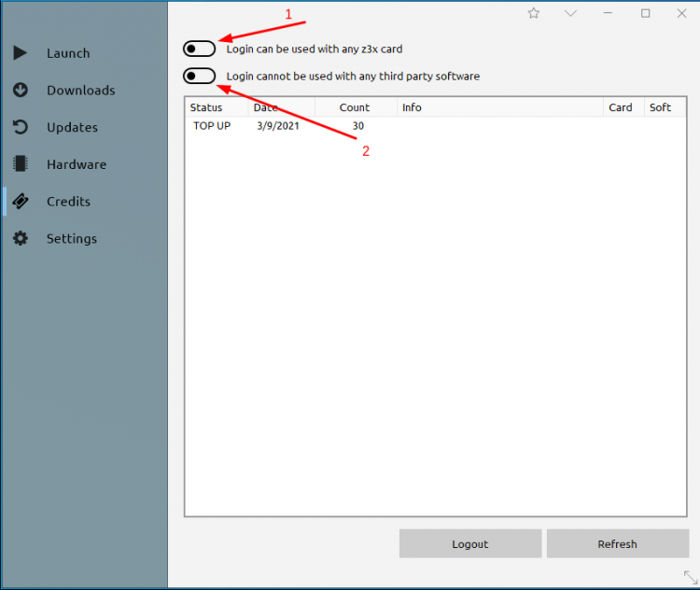The width and height of the screenshot is (700, 590).
Task: Click the Downloads arrow icon in sidebar
Action: point(21,90)
